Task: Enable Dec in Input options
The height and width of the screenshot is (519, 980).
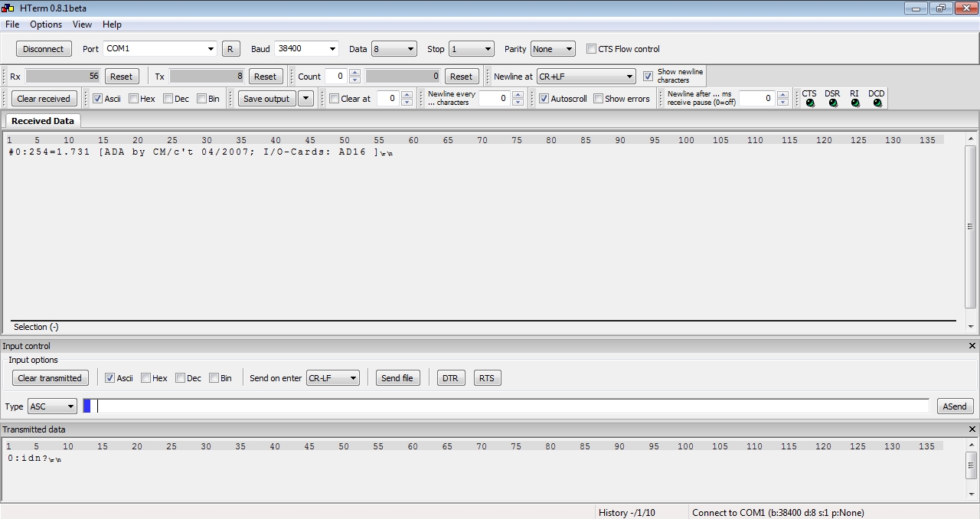Action: 180,378
